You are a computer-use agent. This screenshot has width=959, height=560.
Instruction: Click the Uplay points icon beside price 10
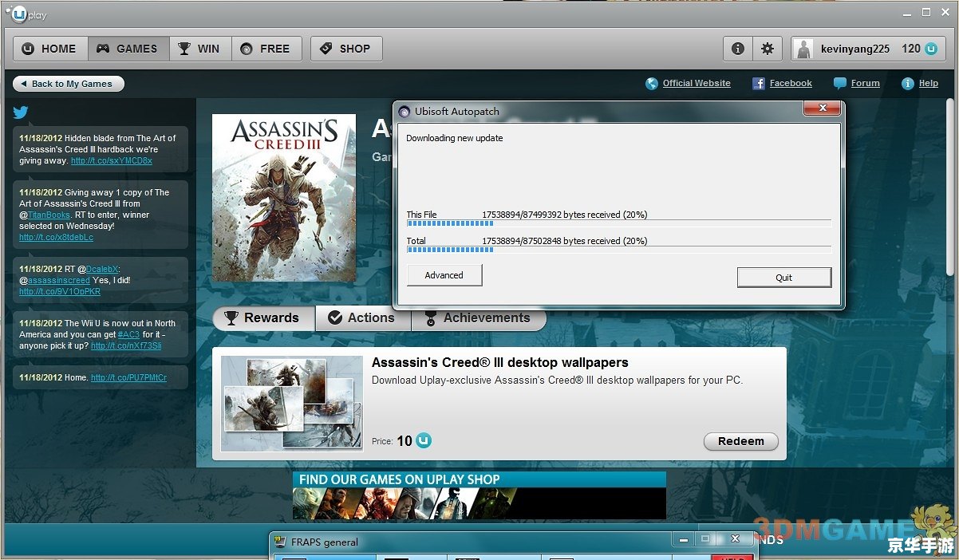[x=424, y=440]
